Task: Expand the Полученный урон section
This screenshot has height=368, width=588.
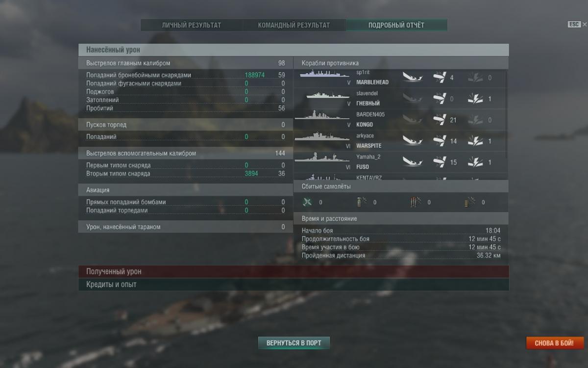Action: (294, 271)
